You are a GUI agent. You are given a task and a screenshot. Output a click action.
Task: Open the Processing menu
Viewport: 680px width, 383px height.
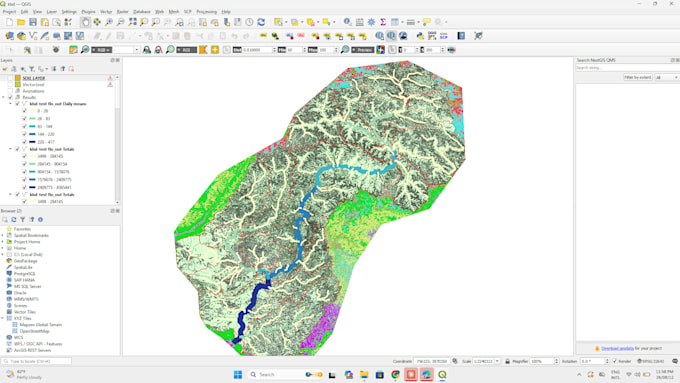206,12
